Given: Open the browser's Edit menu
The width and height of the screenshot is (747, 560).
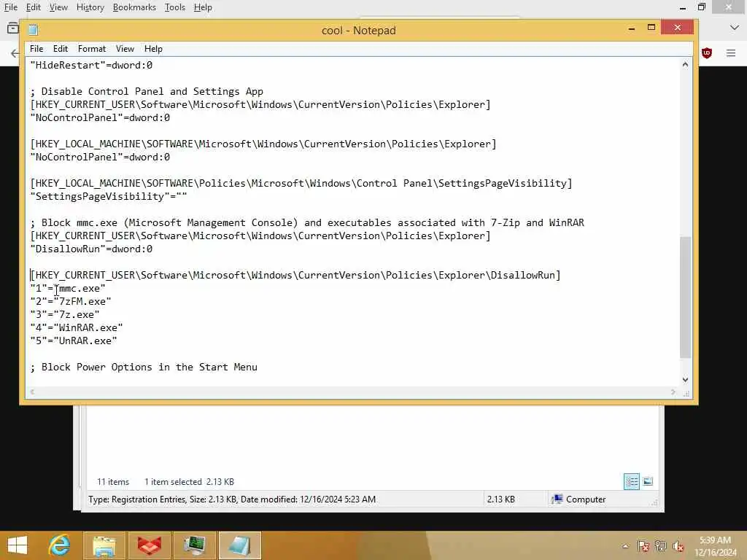Looking at the screenshot, I should click(33, 7).
